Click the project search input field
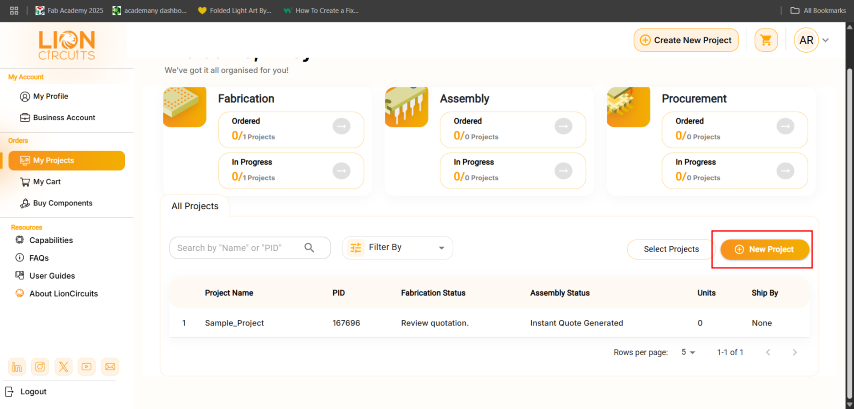 (x=250, y=248)
